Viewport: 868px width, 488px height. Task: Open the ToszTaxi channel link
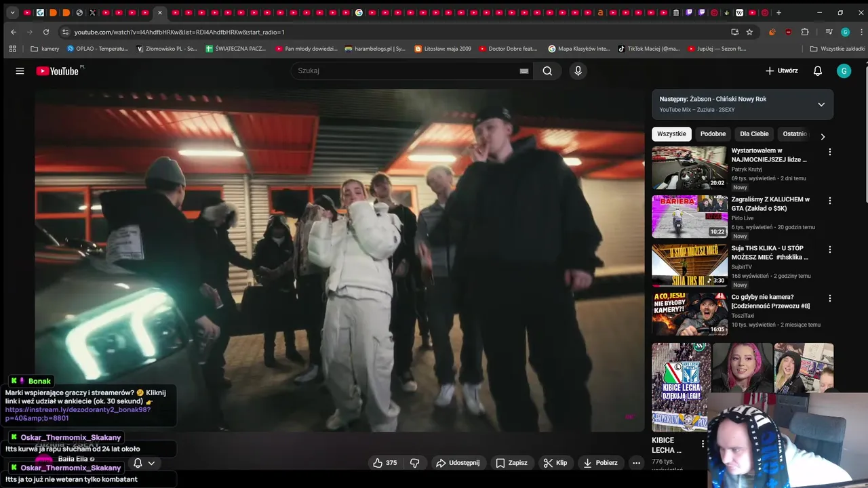click(x=743, y=315)
